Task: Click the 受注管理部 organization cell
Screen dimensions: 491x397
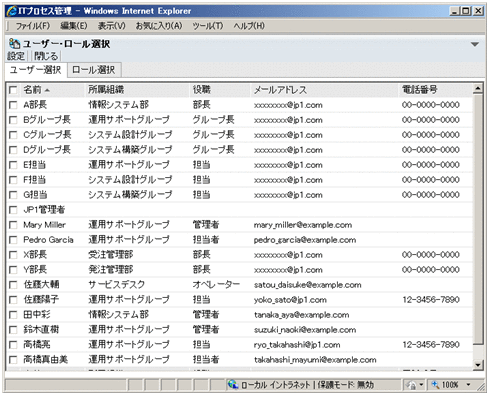Action: [111, 255]
